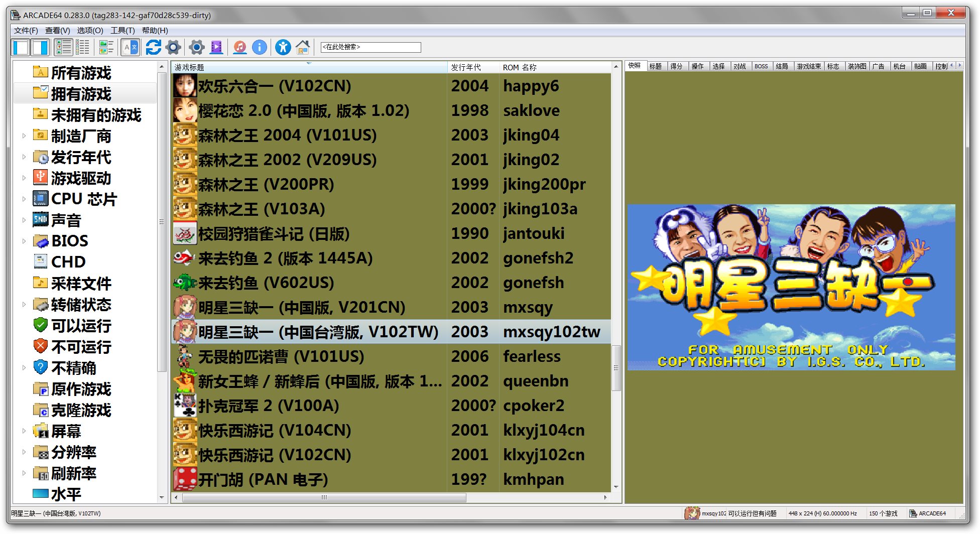The image size is (980, 534).
Task: Click the translate language icon
Action: [130, 47]
